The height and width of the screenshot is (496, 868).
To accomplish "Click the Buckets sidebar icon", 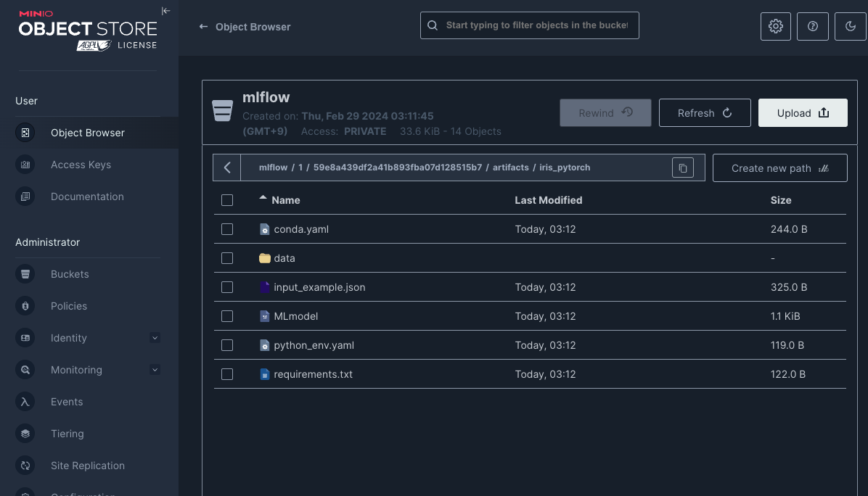I will [25, 274].
